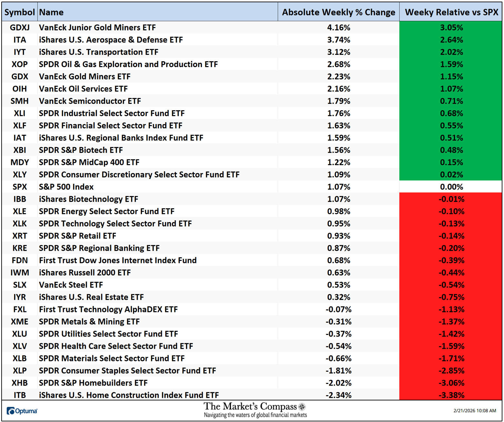
Task: Select the XOP symbol cell
Action: (20, 64)
